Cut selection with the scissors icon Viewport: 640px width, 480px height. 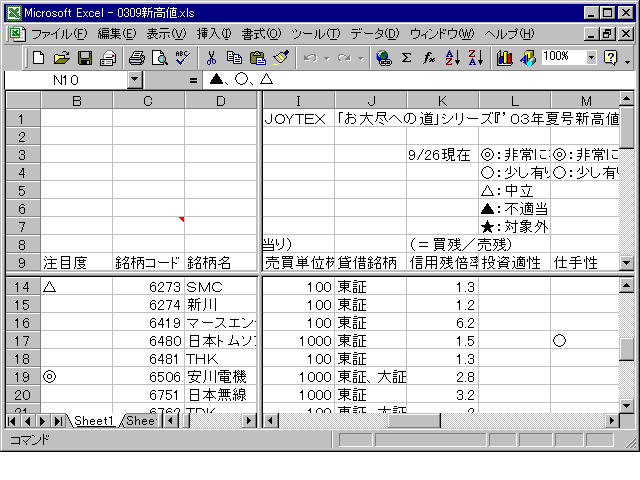click(x=211, y=58)
